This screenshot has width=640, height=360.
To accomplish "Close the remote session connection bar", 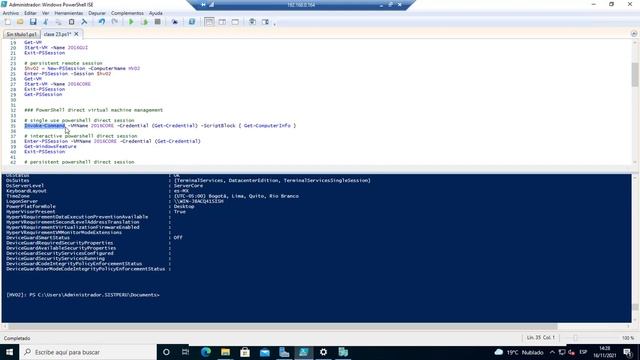I will pos(400,4).
